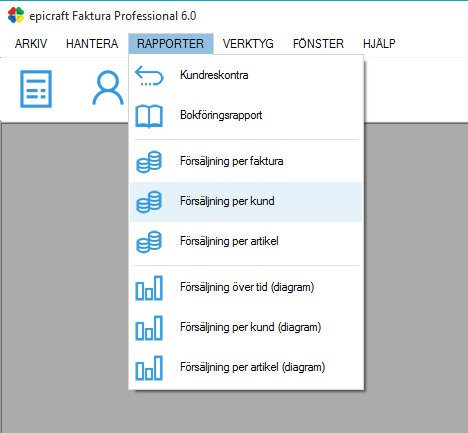
Task: Collapse the RAPPORTER menu
Action: (171, 44)
